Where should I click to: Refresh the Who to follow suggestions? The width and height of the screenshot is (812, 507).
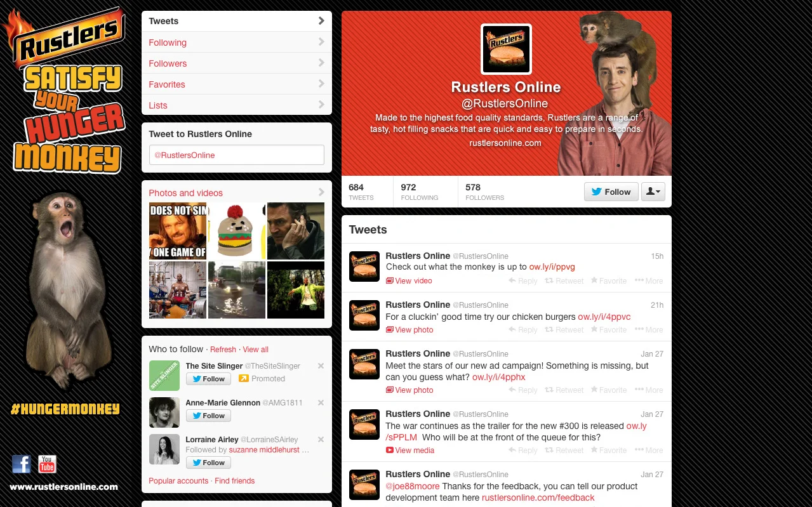coord(223,350)
